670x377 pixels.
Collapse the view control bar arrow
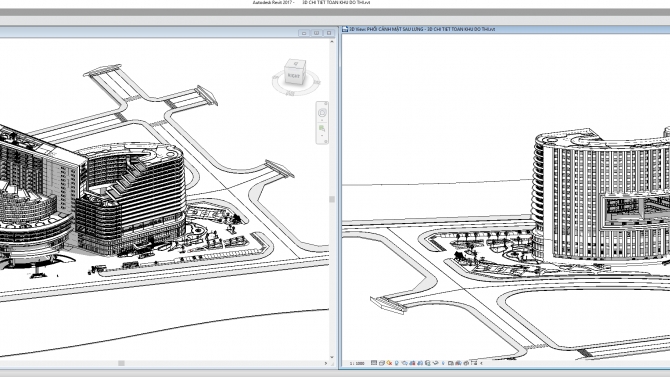click(481, 363)
